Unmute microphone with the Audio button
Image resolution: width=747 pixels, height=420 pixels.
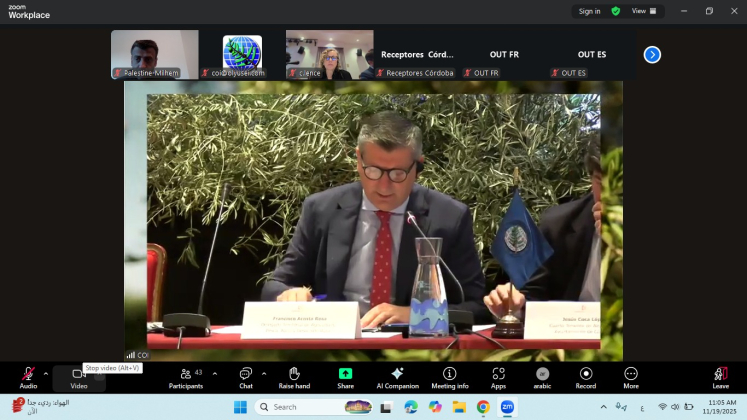pos(28,375)
